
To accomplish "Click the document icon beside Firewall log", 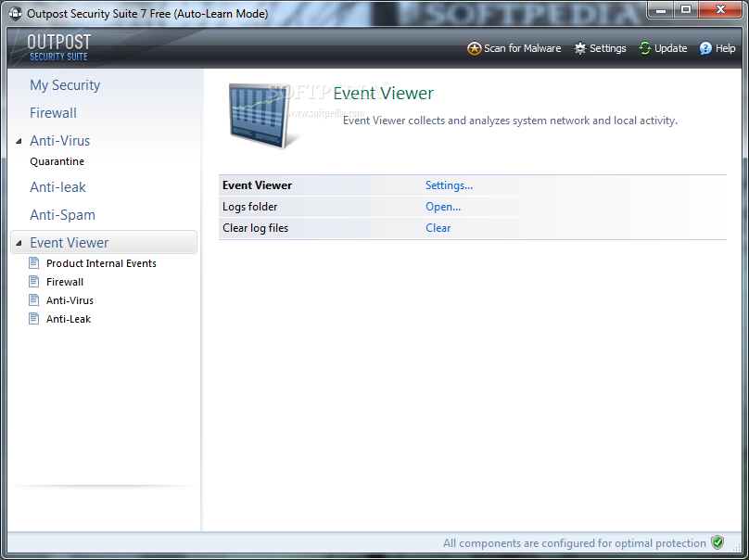I will pyautogui.click(x=34, y=282).
